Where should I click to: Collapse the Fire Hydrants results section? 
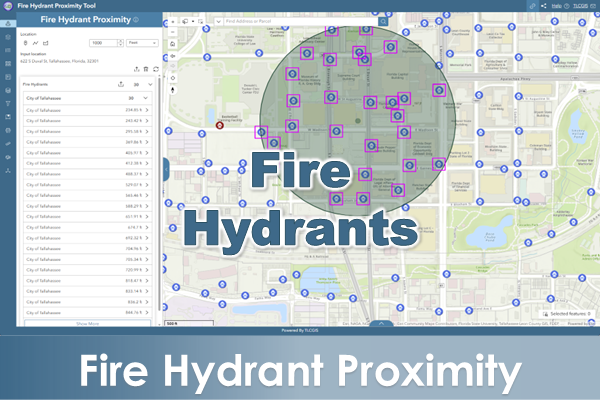150,85
